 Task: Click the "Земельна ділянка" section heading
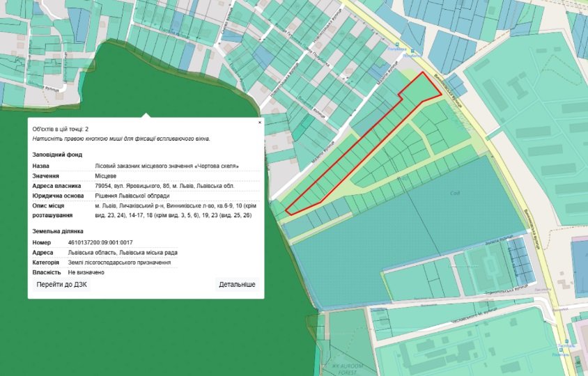coord(58,230)
